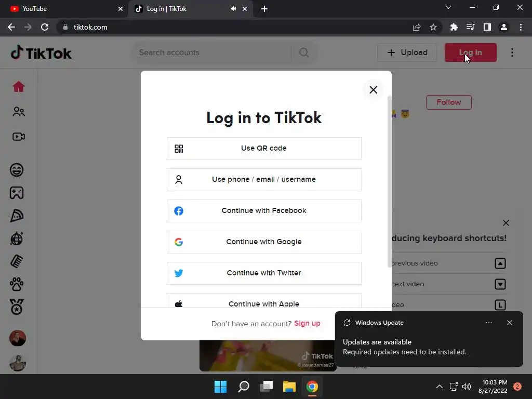
Task: Close the YouTube tab
Action: (x=121, y=9)
